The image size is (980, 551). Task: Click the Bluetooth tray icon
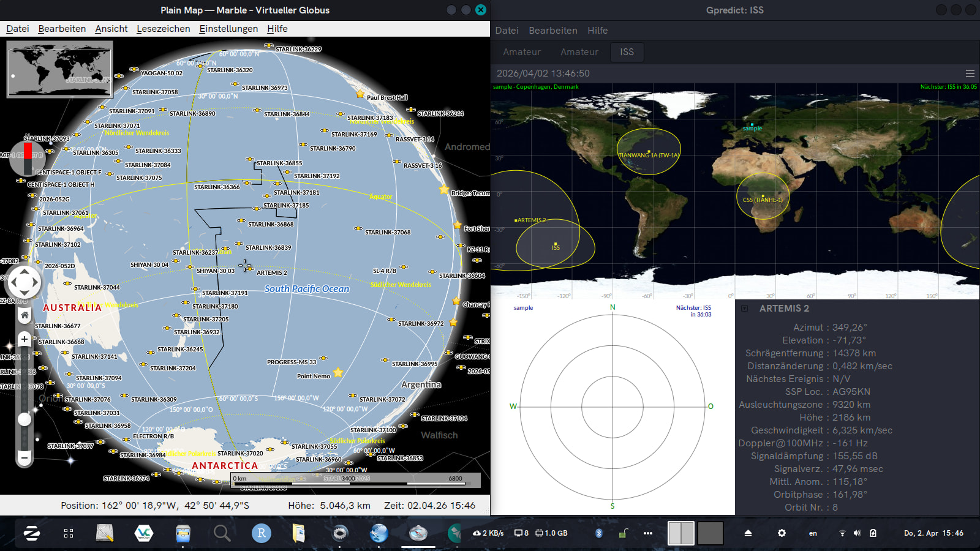click(x=599, y=533)
